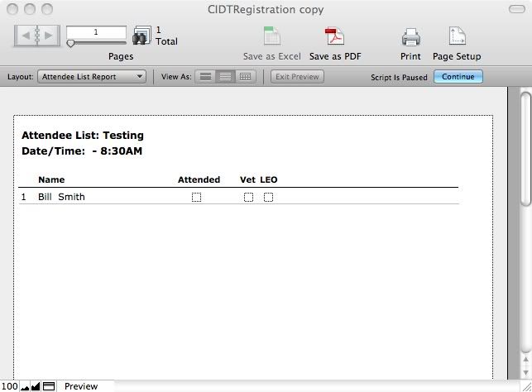Click window resize grip corner
The image size is (532, 392).
pos(526,386)
